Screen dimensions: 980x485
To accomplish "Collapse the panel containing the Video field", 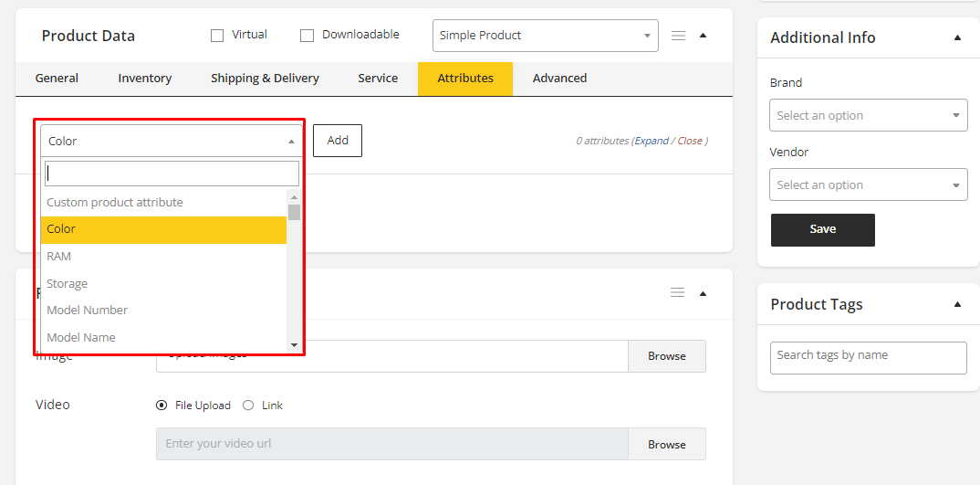I will pos(703,293).
